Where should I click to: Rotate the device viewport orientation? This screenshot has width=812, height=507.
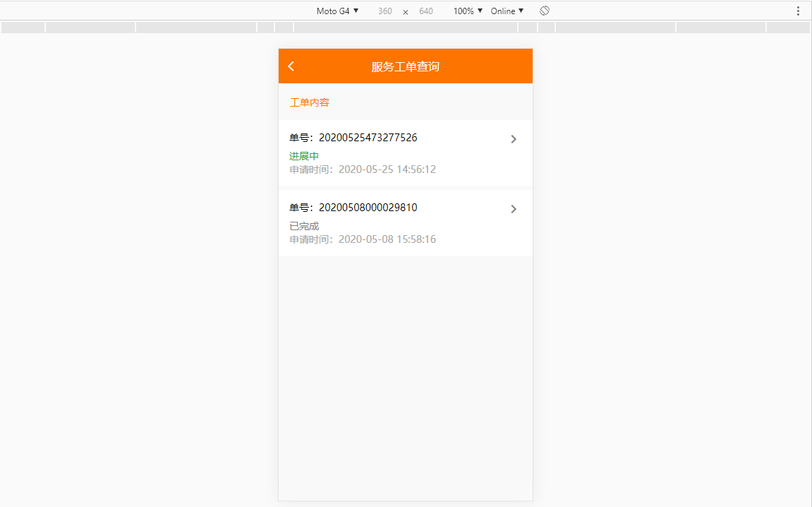(545, 11)
